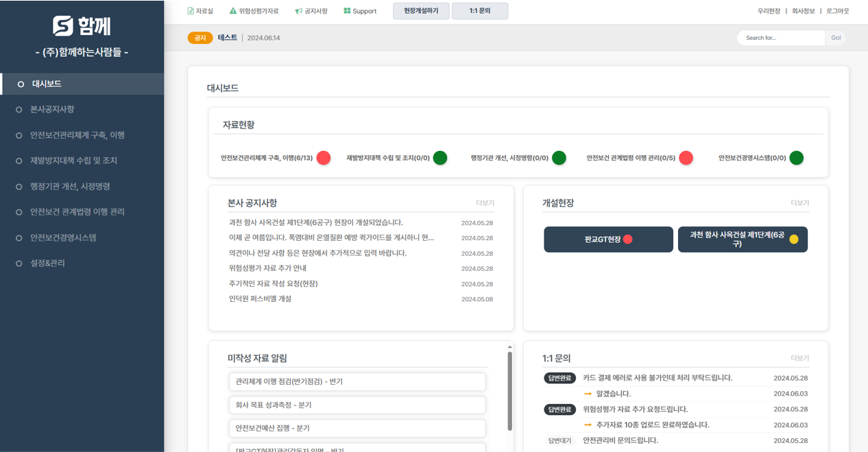The image size is (868, 452).
Task: Select 설정&관리 in the sidebar
Action: click(47, 263)
